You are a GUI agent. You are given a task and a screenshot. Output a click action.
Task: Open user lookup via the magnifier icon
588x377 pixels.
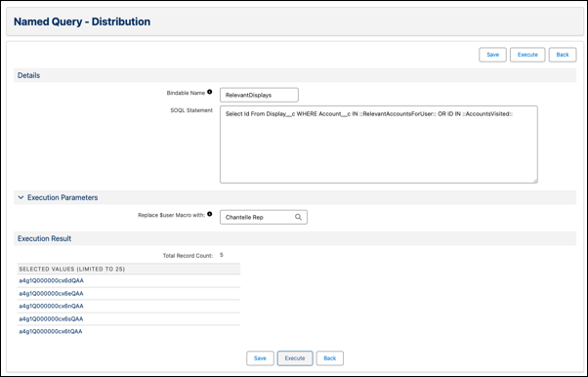tap(298, 217)
